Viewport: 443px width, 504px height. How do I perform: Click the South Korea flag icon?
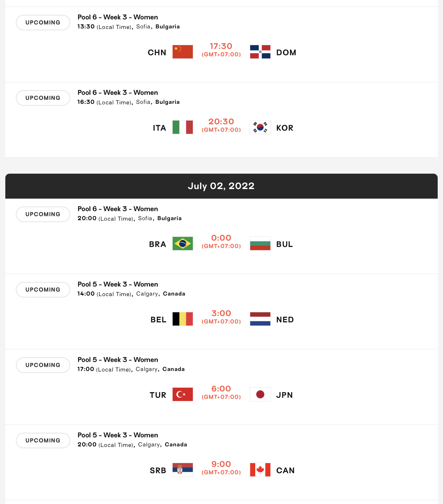260,127
